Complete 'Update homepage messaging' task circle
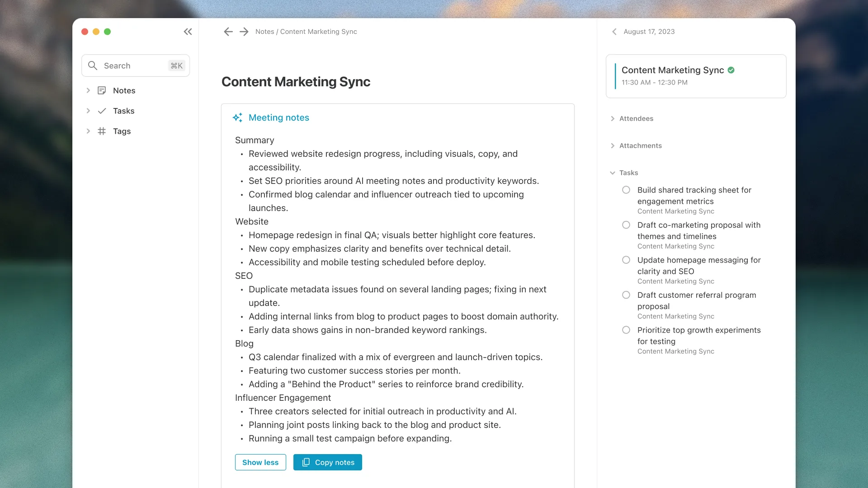The width and height of the screenshot is (868, 488). [626, 260]
